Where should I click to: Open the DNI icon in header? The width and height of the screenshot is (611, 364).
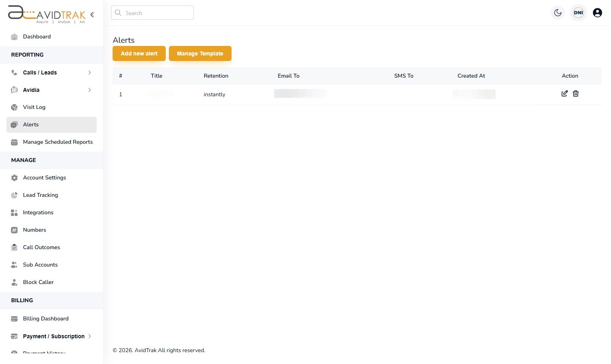(x=578, y=13)
